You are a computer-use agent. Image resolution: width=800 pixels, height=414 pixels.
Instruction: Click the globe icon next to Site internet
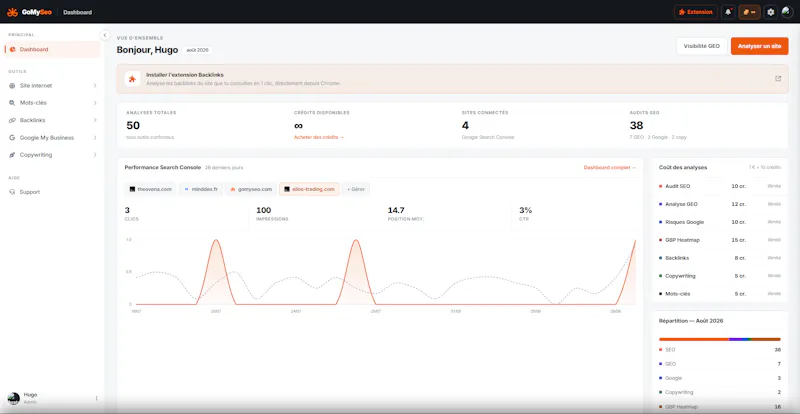point(12,86)
